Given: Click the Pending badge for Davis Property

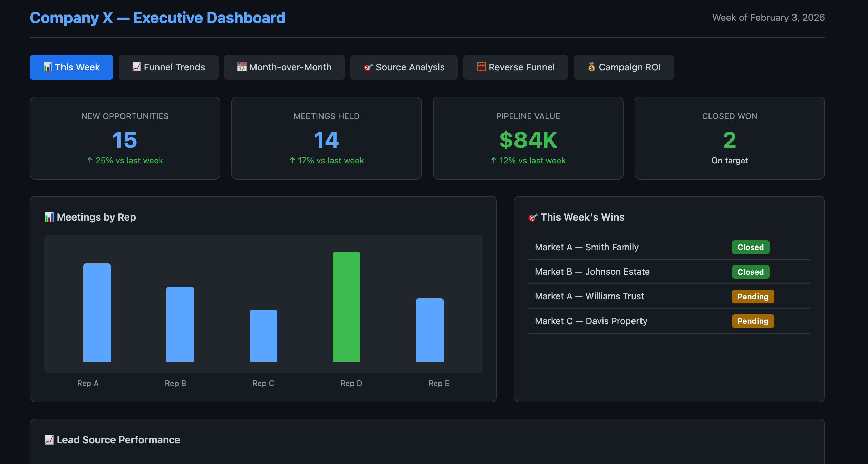Looking at the screenshot, I should (753, 321).
